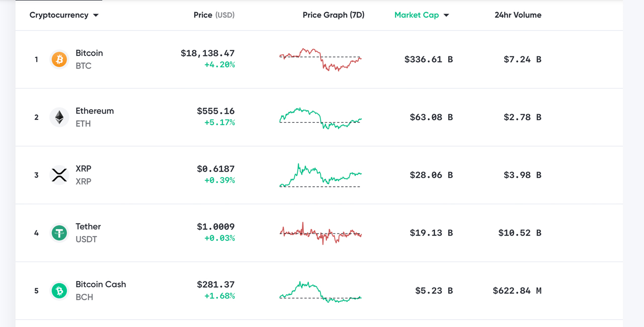Open the Bitcoin Cash name link
Viewport: 644px width, 327px height.
pos(101,284)
